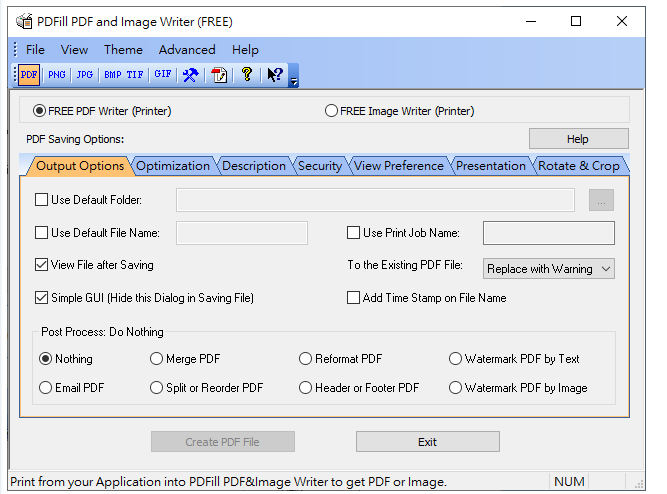Select the JPG output toolbar icon
This screenshot has width=667, height=494.
pos(85,75)
